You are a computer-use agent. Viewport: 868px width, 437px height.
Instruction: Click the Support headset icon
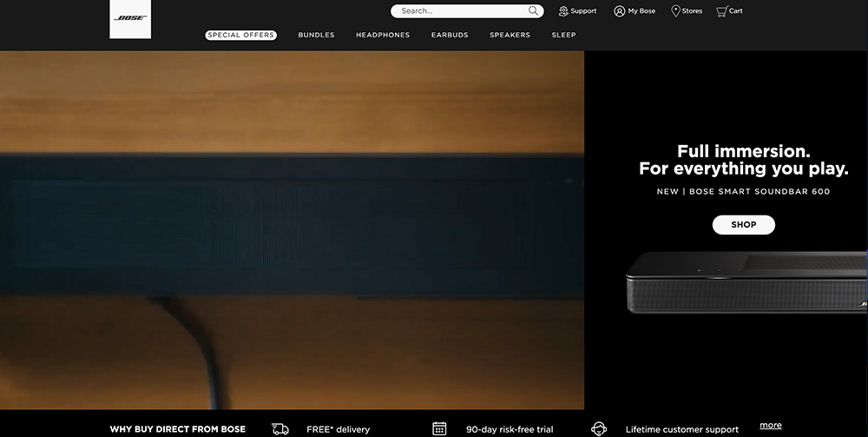(x=563, y=11)
